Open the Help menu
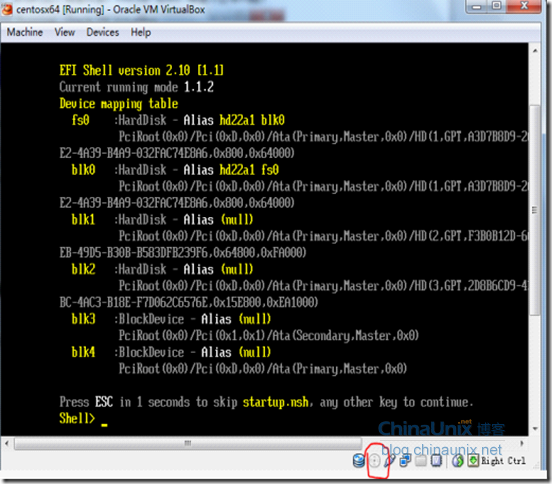This screenshot has width=552, height=484. tap(141, 32)
